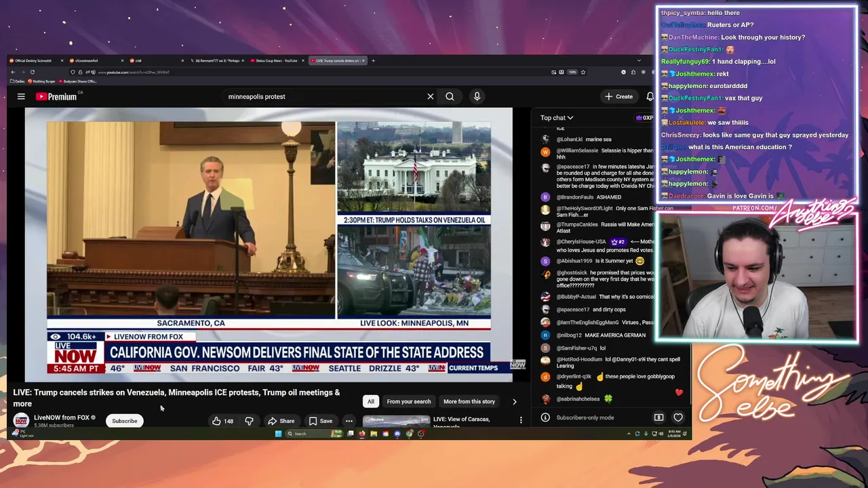868x488 pixels.
Task: Select the From your search chip
Action: 409,401
